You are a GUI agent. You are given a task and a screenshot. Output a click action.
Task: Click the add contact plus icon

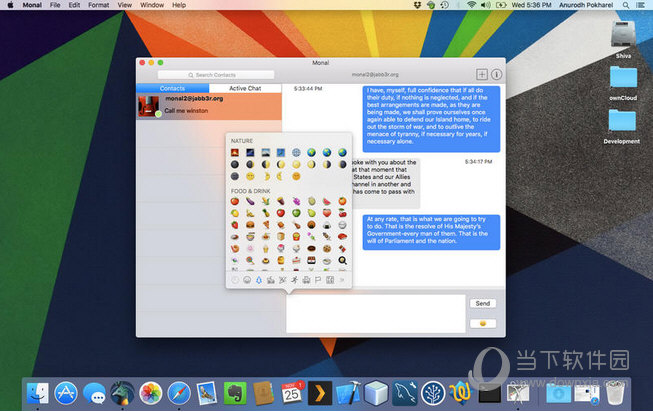(x=482, y=75)
